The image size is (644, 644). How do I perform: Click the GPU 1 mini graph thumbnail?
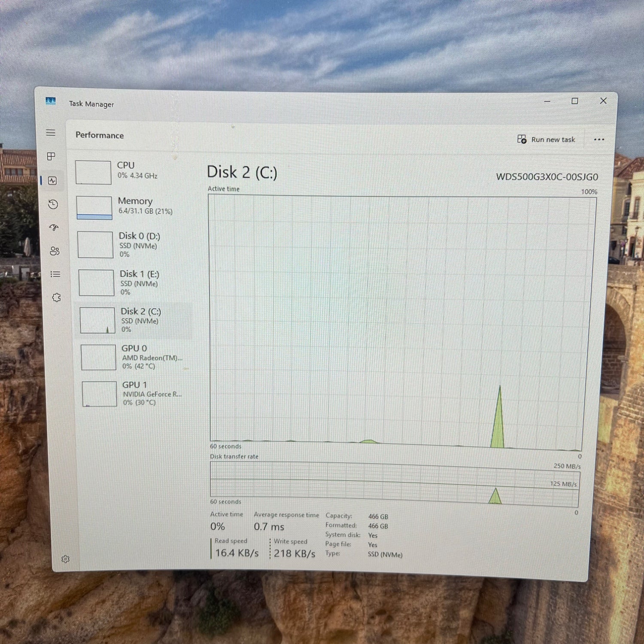(99, 394)
